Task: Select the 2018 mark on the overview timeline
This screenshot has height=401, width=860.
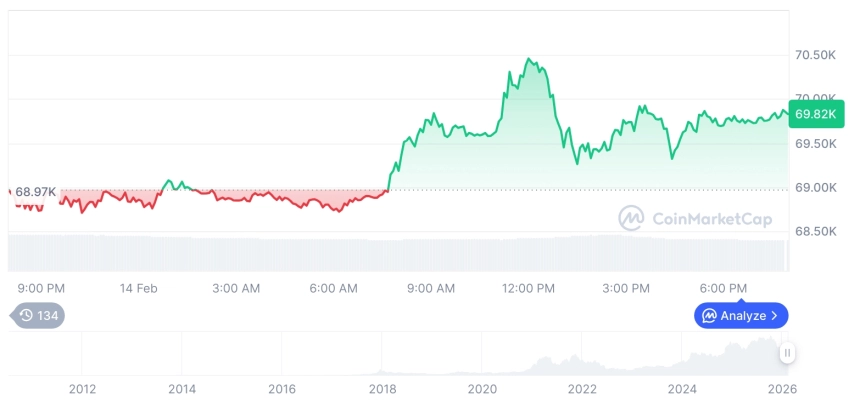Action: (382, 389)
